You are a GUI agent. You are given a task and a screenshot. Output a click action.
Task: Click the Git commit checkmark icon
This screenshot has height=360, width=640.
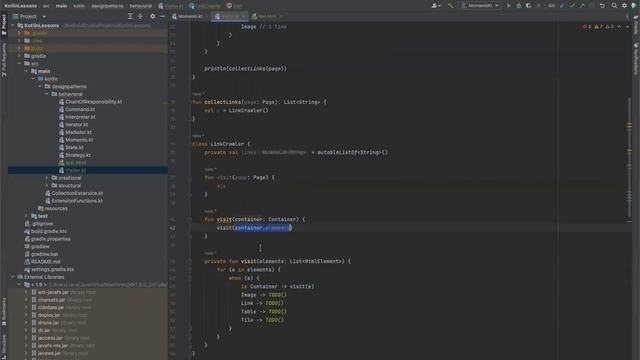point(572,6)
